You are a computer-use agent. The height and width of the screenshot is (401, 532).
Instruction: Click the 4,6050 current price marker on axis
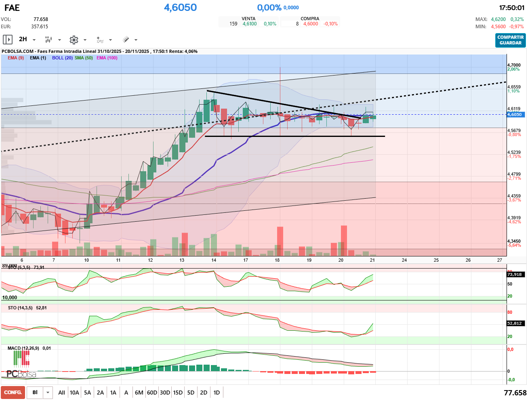pos(515,115)
